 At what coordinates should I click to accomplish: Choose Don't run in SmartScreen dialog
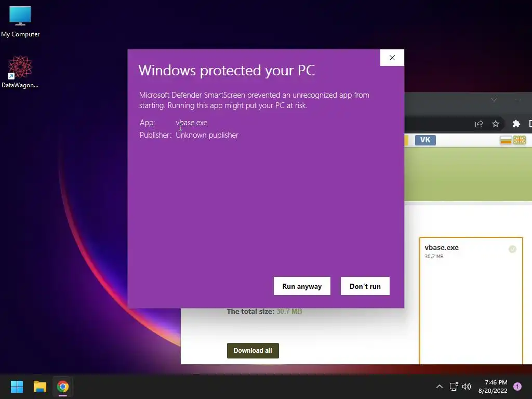365,286
